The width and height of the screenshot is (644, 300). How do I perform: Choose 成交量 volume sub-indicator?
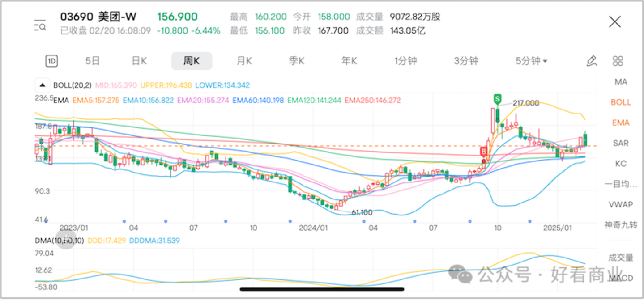pos(621,258)
